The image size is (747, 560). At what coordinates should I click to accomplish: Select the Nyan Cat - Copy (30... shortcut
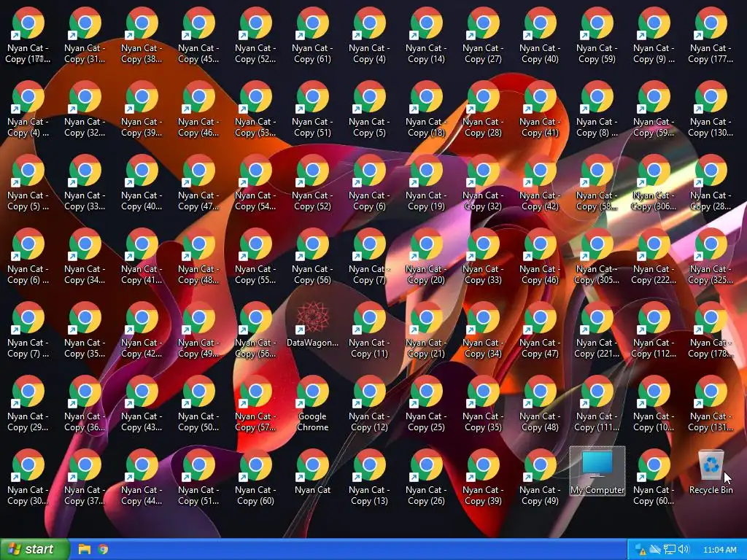[28, 477]
